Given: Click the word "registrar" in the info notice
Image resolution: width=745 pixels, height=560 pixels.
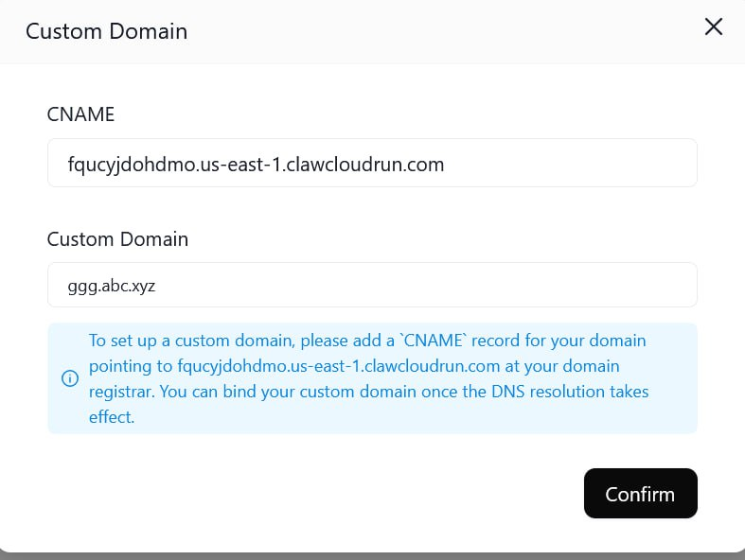Looking at the screenshot, I should coord(121,391).
